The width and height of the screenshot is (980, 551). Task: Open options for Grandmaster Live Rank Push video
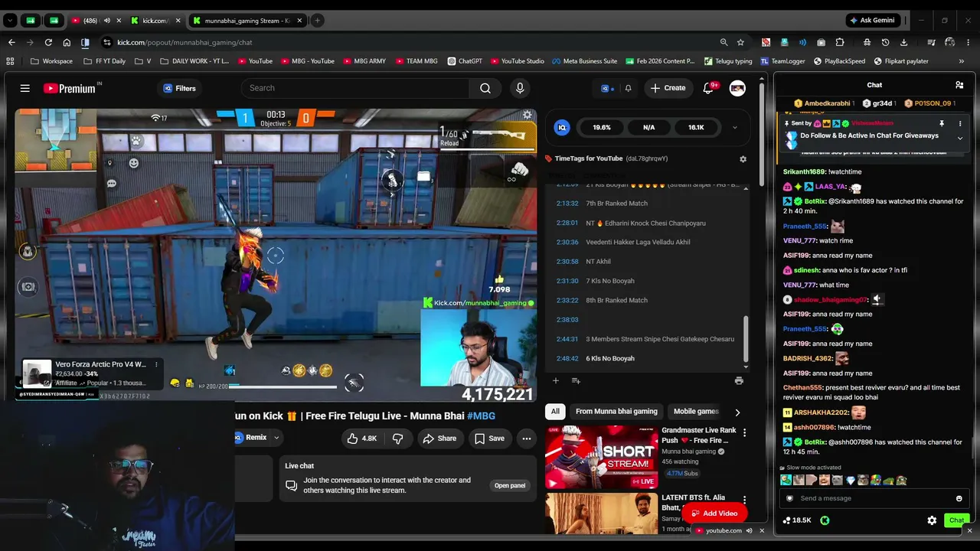[744, 432]
